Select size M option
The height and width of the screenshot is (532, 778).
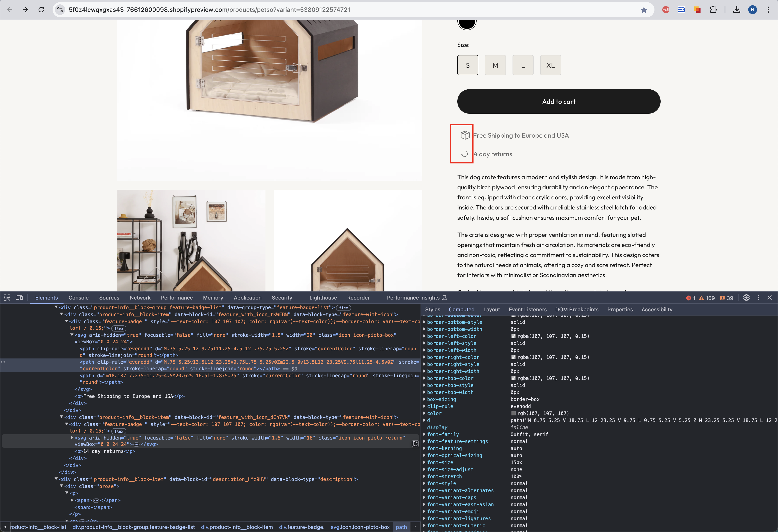point(495,65)
